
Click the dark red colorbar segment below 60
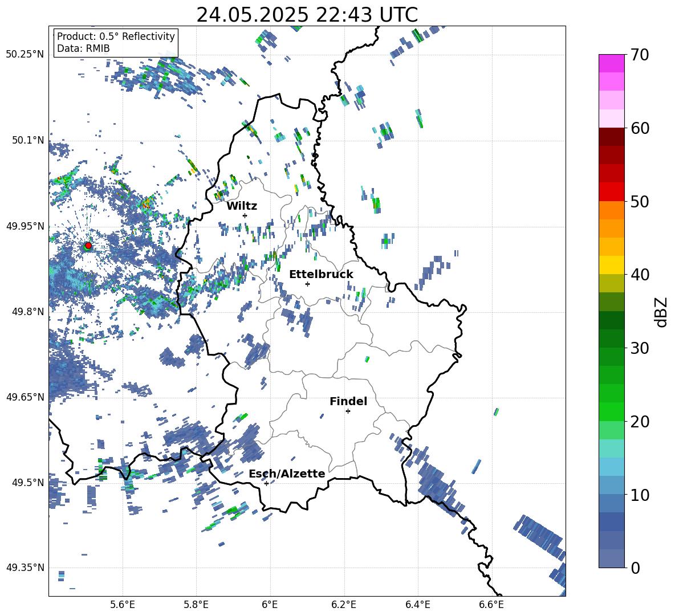tap(611, 137)
